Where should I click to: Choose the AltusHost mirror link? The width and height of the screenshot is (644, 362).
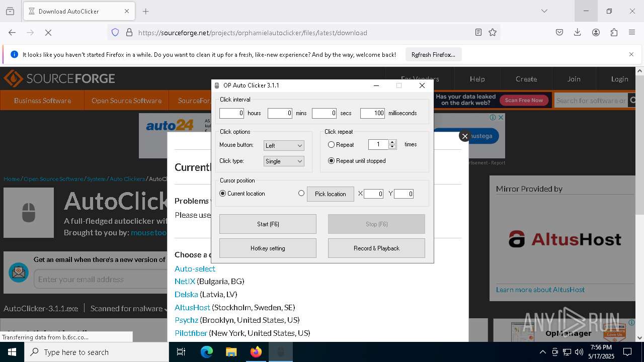click(192, 307)
